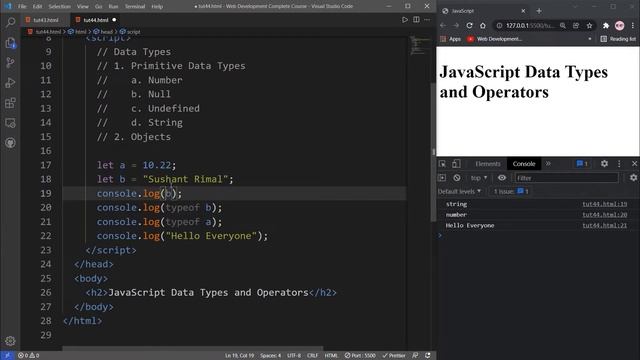
Task: Open Chrome profile avatar
Action: click(620, 25)
